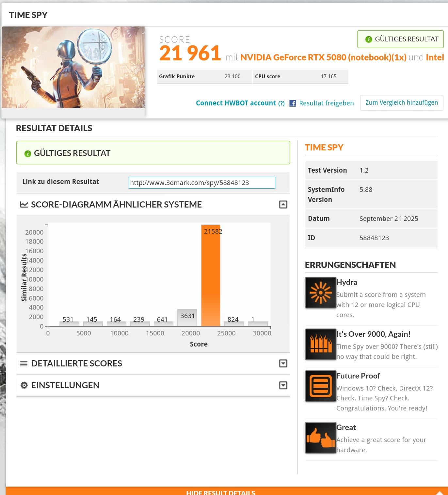Click the 641 chart bar
The height and width of the screenshot is (495, 448).
coord(163,324)
